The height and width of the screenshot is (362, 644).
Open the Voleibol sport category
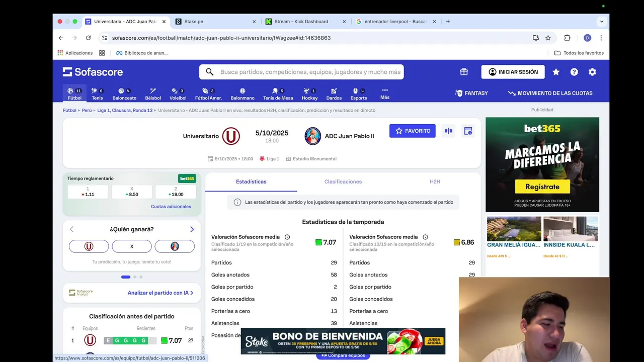(x=178, y=94)
